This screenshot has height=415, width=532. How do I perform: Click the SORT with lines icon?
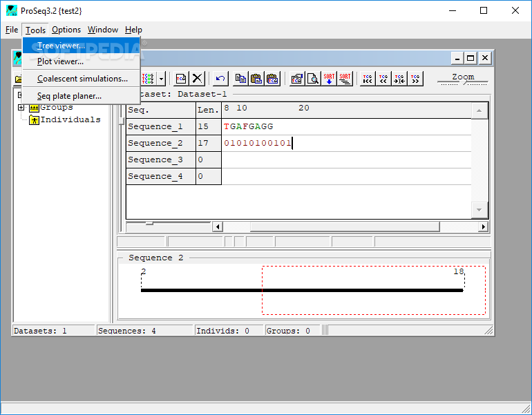(x=345, y=79)
